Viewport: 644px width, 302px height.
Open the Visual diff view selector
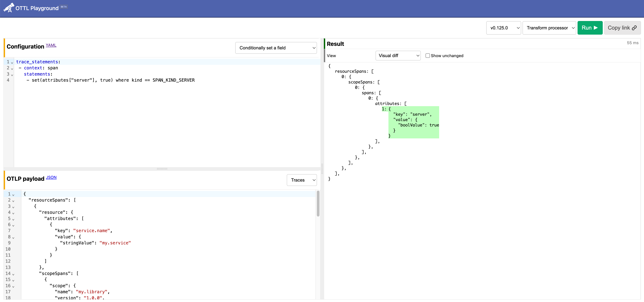[398, 56]
